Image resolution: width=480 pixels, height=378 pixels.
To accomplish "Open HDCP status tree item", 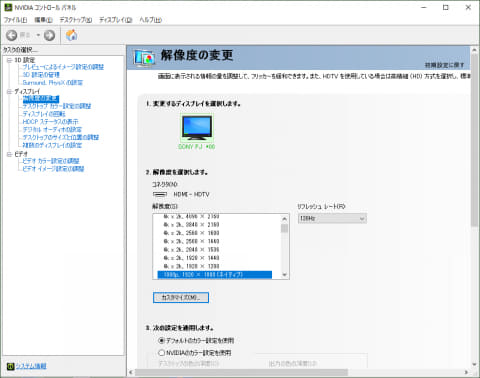I will (x=50, y=122).
